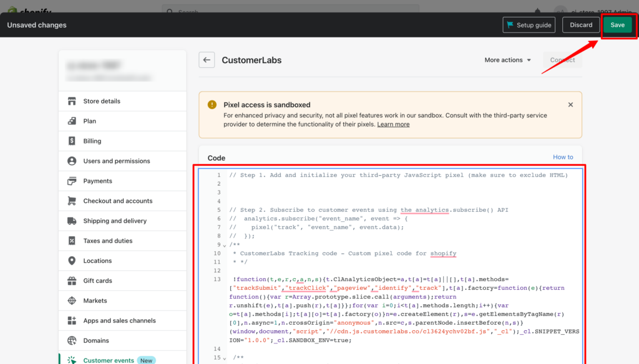Open the Setup guide
Screen dimensions: 639x364
pos(529,25)
